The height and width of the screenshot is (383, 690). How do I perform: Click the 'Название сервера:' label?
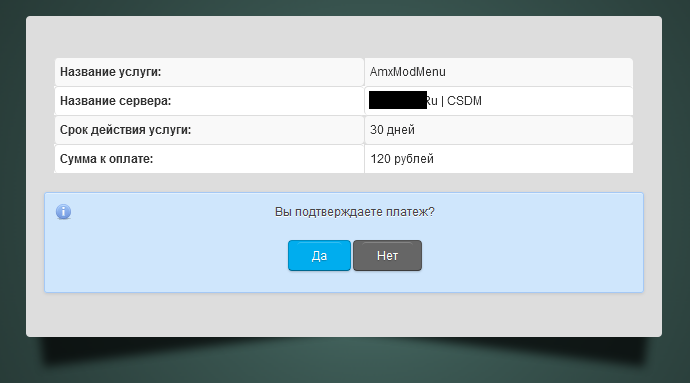[x=115, y=101]
